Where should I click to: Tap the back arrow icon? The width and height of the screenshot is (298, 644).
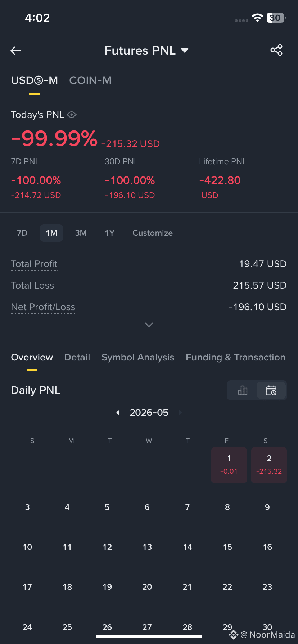tap(16, 51)
